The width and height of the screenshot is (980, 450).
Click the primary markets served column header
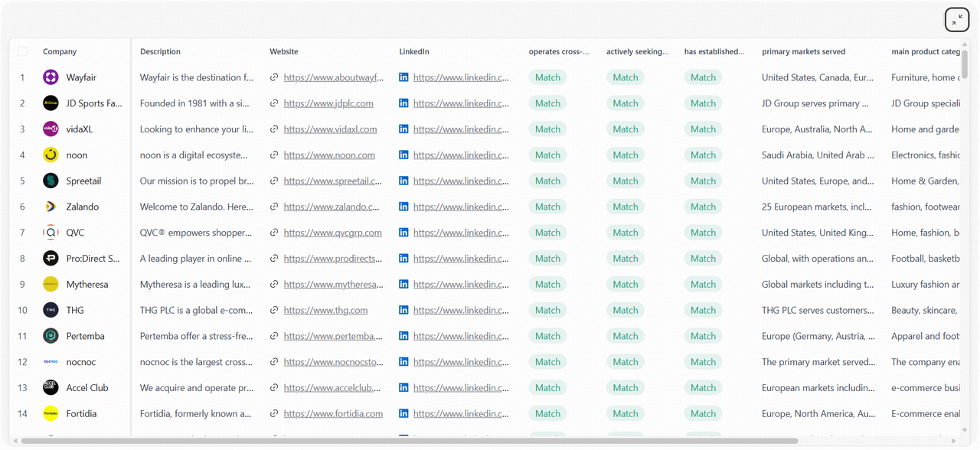pyautogui.click(x=803, y=52)
